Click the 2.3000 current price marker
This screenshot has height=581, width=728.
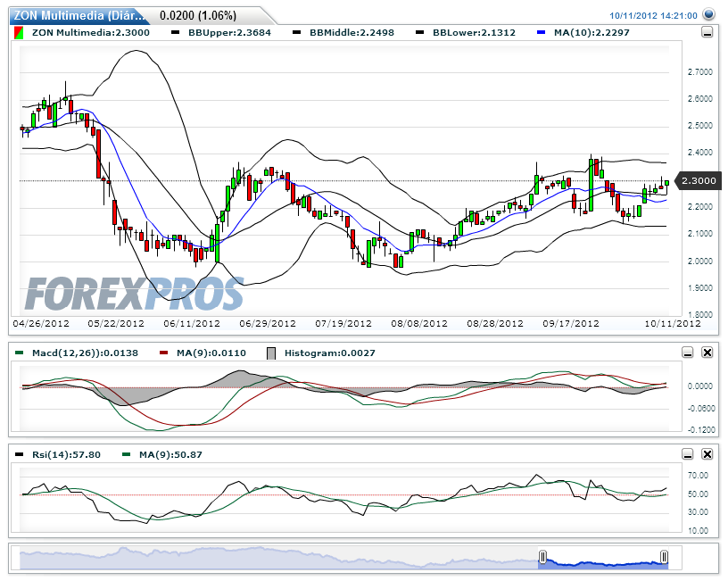pyautogui.click(x=698, y=180)
